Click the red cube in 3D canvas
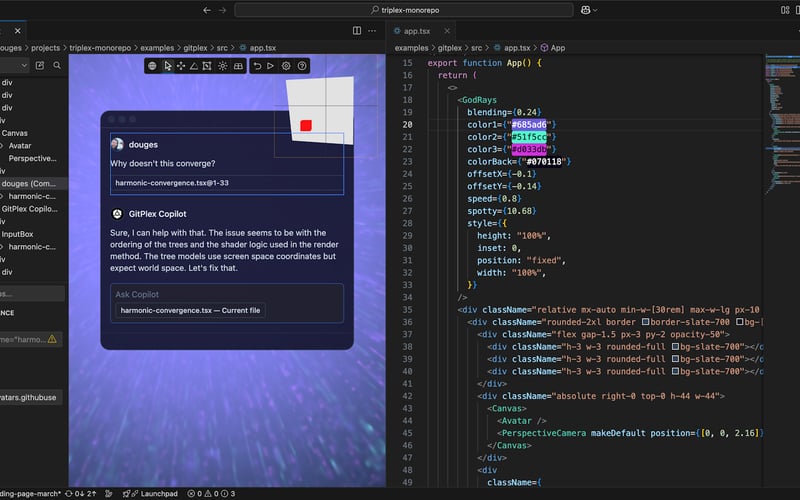Image resolution: width=800 pixels, height=500 pixels. [x=306, y=126]
